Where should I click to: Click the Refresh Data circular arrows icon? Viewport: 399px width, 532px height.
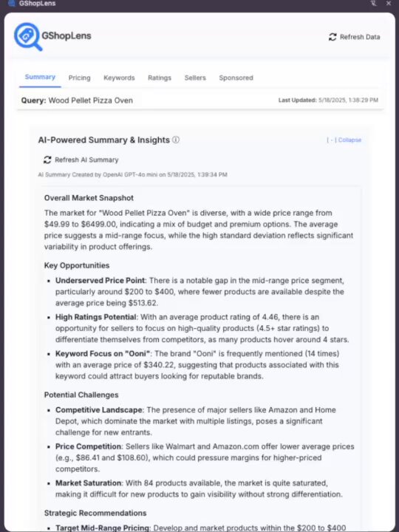(332, 37)
